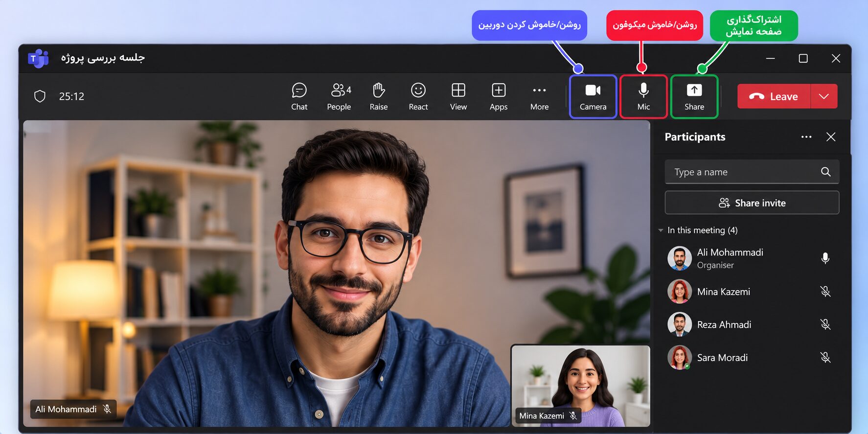This screenshot has height=434, width=868.
Task: Select Mina Kazemi in participants list
Action: click(x=752, y=292)
